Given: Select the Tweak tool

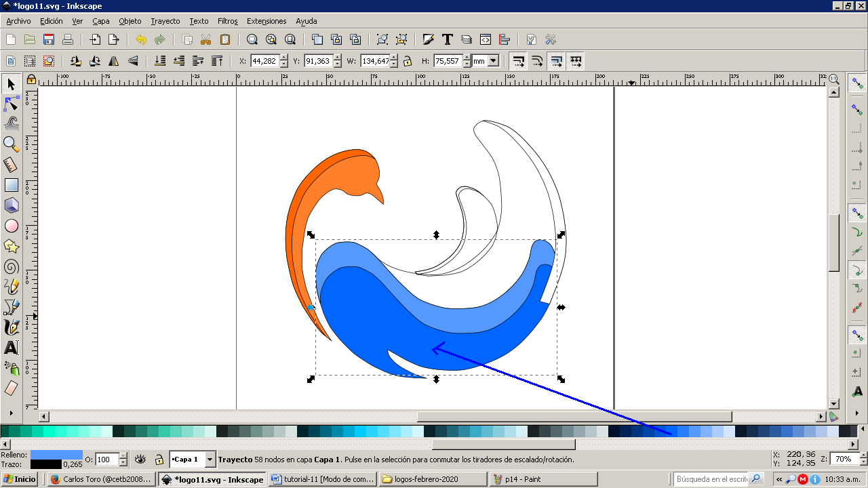Looking at the screenshot, I should coord(11,123).
